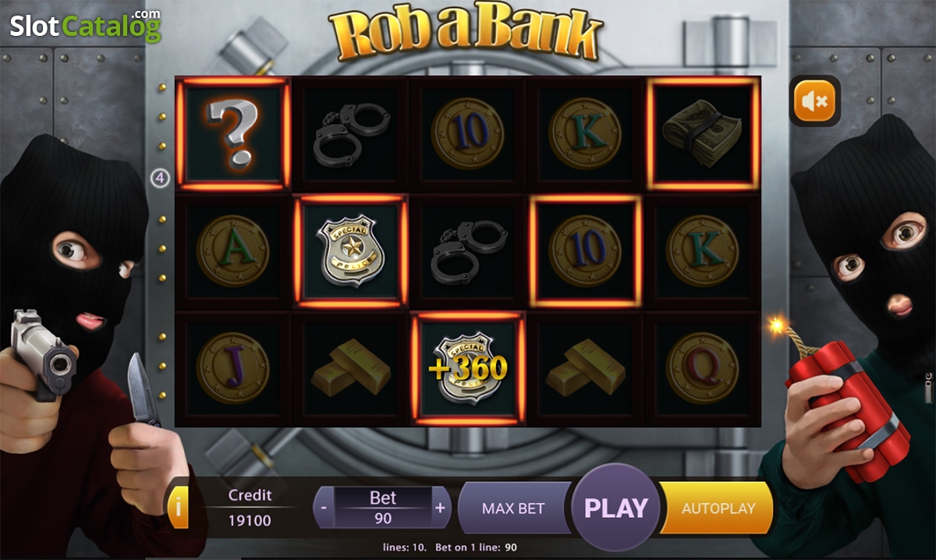Select the J coin in the bottom row
The height and width of the screenshot is (560, 936).
(x=232, y=368)
